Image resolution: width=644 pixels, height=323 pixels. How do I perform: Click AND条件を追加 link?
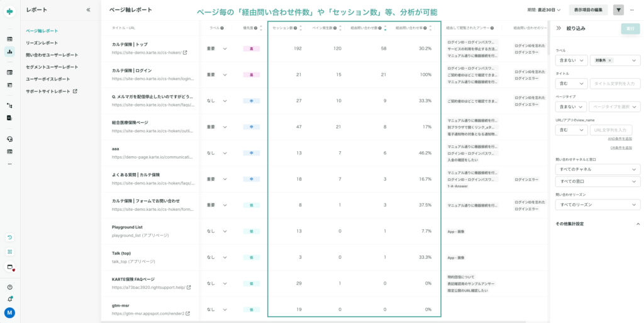coord(619,139)
